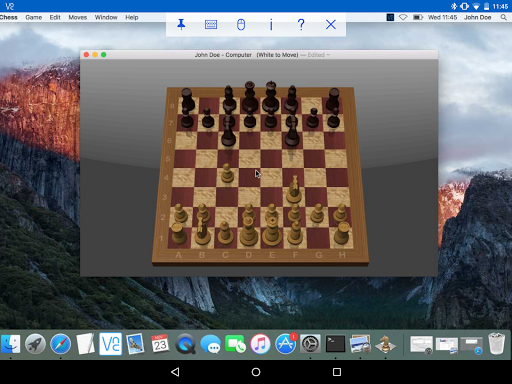Select the white pawn on c4
The height and width of the screenshot is (384, 512).
(227, 173)
